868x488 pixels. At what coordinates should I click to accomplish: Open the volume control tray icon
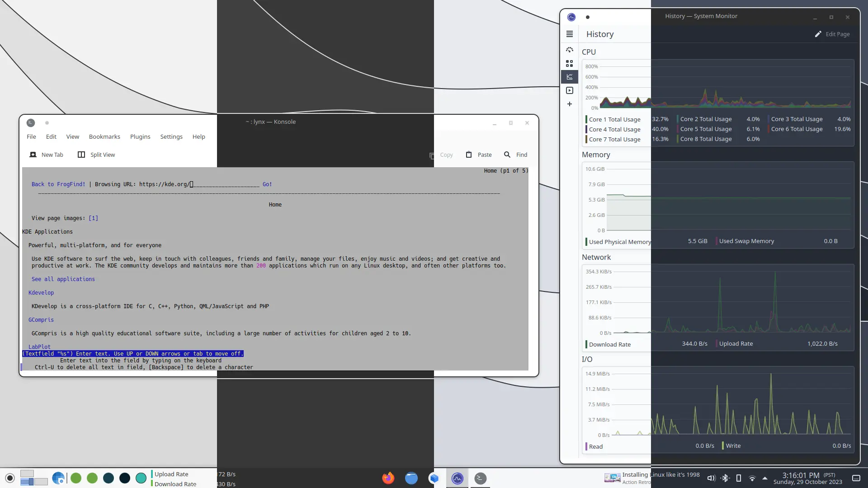[x=711, y=478]
